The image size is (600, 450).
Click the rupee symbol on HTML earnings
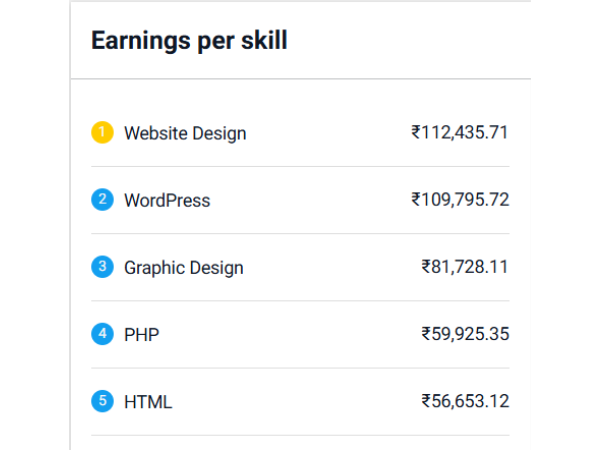(426, 401)
